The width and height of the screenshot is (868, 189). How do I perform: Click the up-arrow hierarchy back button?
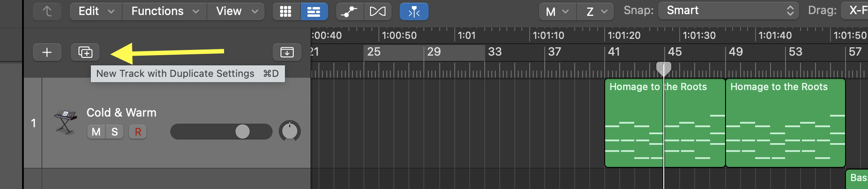point(47,11)
